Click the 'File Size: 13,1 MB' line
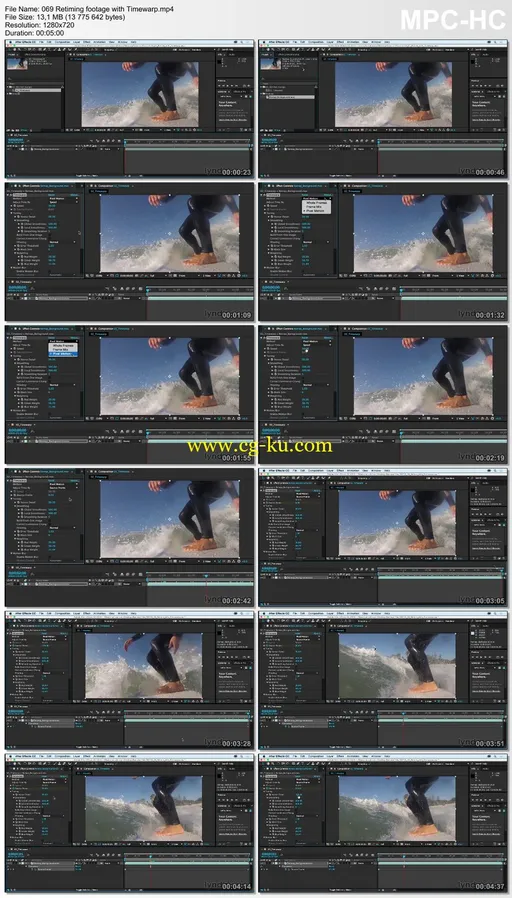The height and width of the screenshot is (898, 512). (65, 17)
